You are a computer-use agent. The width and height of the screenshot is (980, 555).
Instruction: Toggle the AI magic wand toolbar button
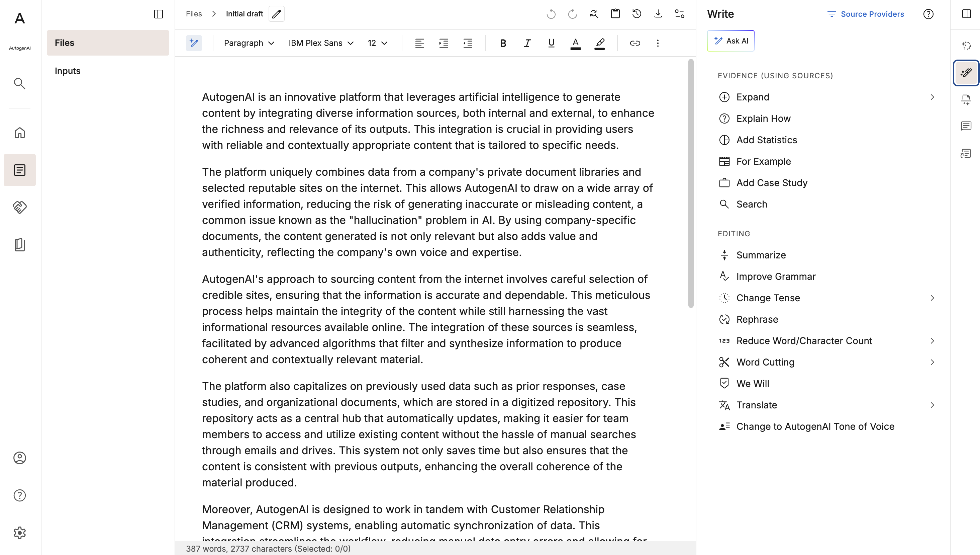(194, 43)
